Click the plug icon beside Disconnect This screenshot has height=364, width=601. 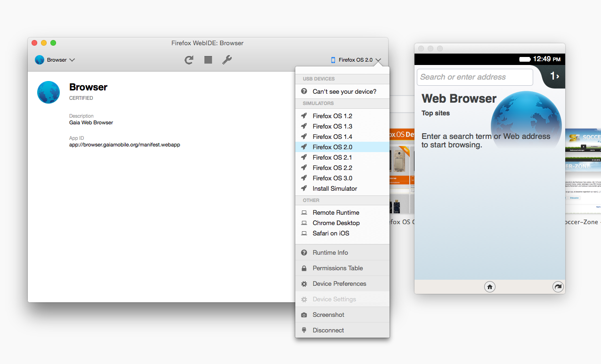tap(304, 330)
